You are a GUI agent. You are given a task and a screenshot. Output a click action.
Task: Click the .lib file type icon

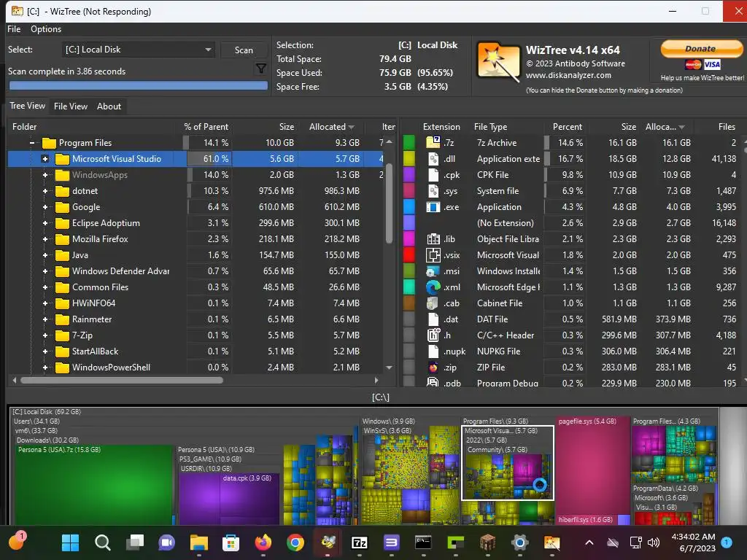(x=433, y=239)
